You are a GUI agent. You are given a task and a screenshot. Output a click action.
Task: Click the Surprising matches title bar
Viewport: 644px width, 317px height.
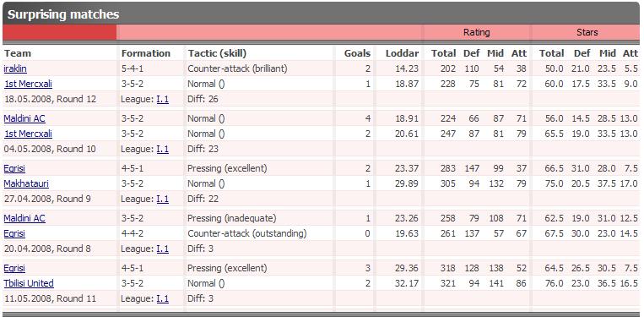(322, 14)
